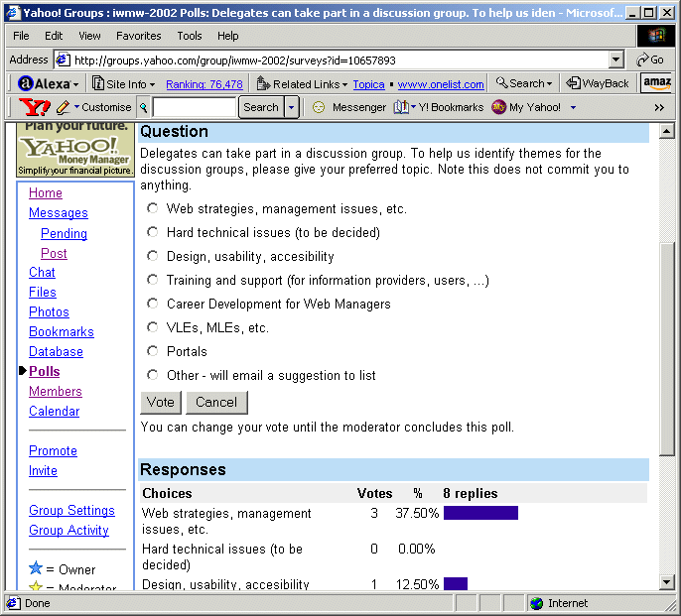
Task: Select Web strategies, management issues option
Action: click(x=153, y=208)
